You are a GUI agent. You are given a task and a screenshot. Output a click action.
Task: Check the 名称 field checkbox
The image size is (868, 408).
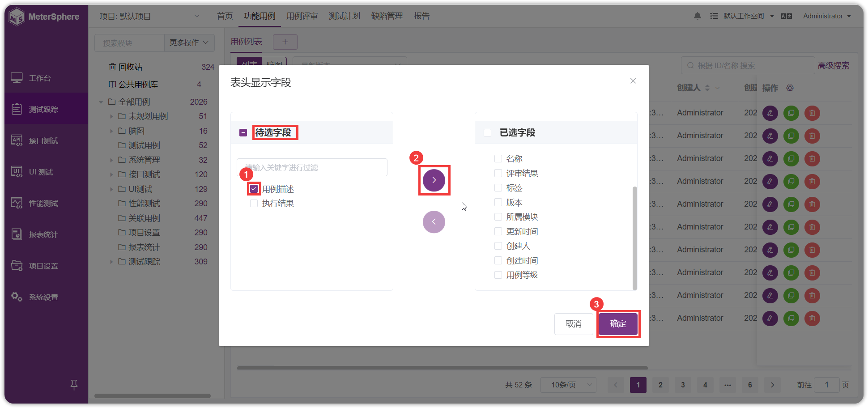pos(498,158)
